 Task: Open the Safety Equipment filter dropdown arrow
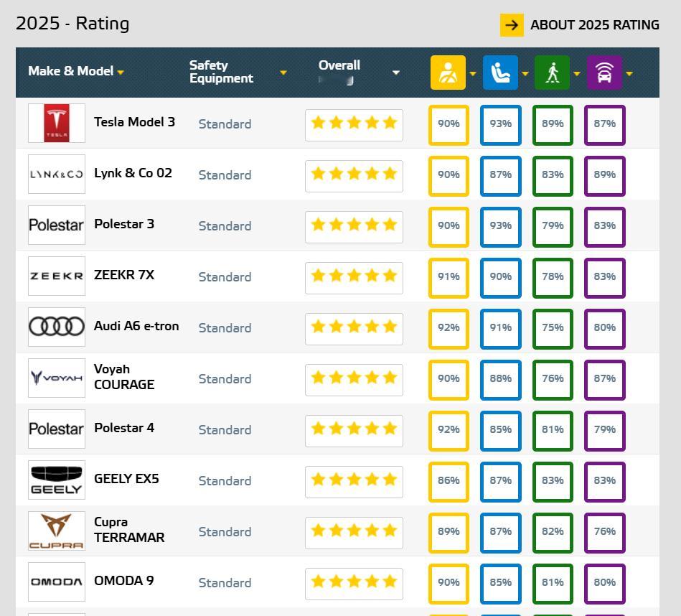coord(283,73)
